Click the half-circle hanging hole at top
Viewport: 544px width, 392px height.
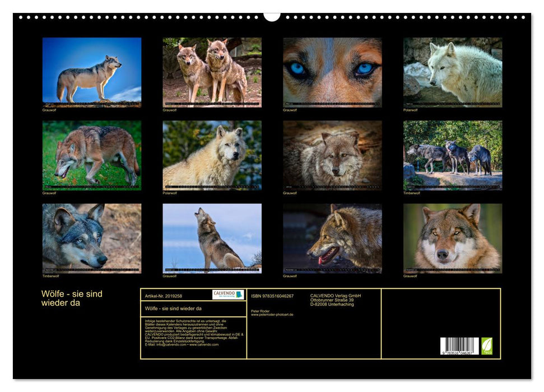coord(272,16)
